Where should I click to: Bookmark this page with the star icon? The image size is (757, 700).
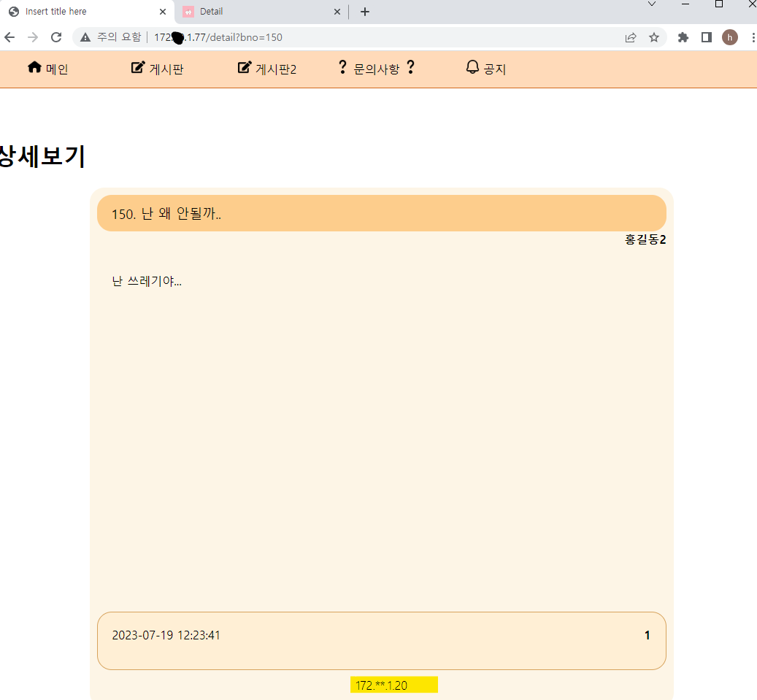[653, 37]
